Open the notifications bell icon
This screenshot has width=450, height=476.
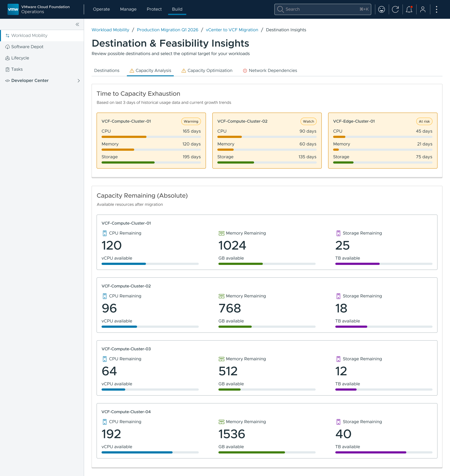pos(409,9)
